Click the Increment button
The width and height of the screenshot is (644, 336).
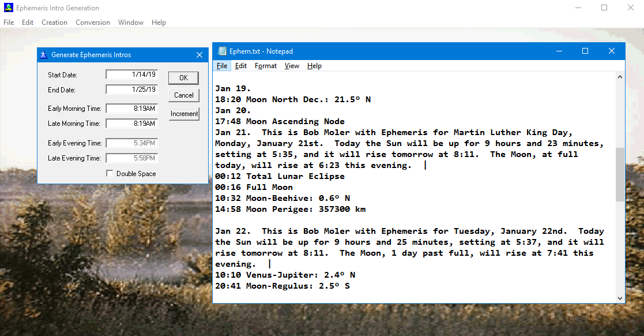184,114
